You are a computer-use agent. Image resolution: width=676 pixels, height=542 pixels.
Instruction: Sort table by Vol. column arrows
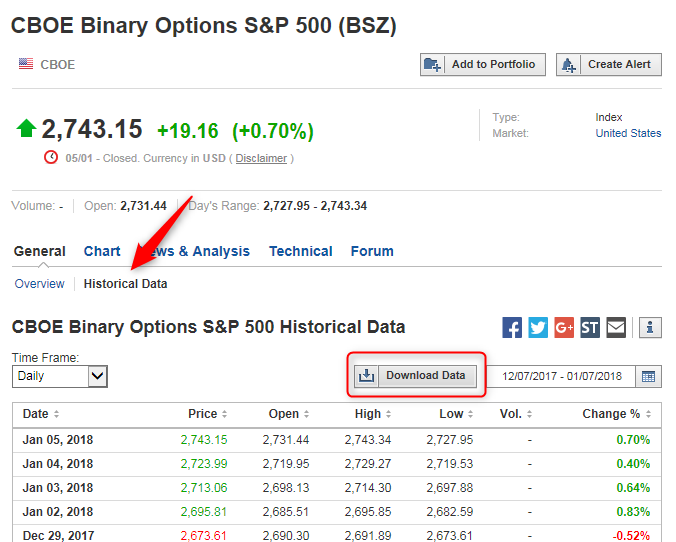(x=529, y=414)
